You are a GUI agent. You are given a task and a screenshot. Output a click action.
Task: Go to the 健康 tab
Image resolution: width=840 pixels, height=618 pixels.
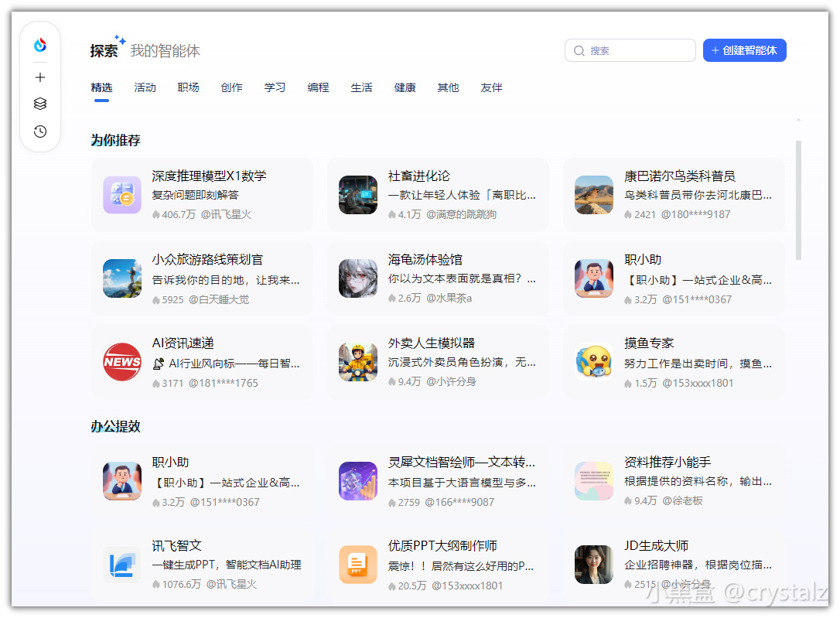tap(405, 88)
